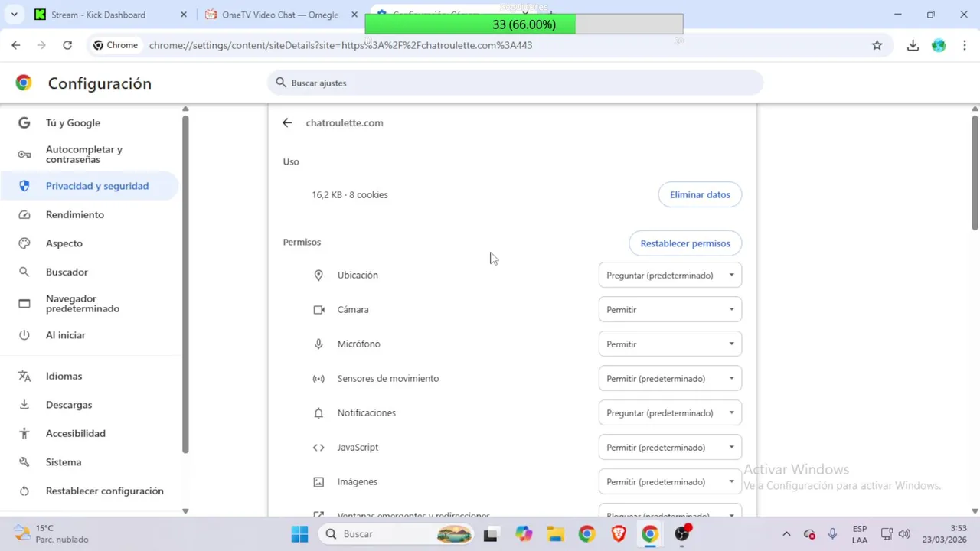Click the reset icon for Restablecer configuración
Screen dimensions: 980x551
point(24,491)
